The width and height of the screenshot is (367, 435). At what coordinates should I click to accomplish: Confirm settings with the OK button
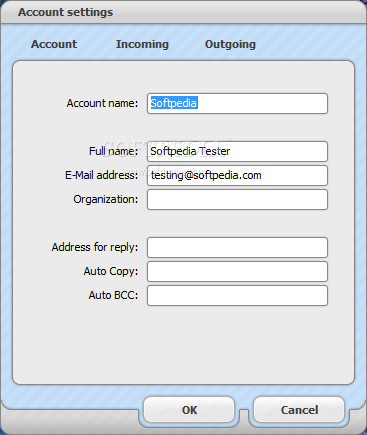pos(189,410)
